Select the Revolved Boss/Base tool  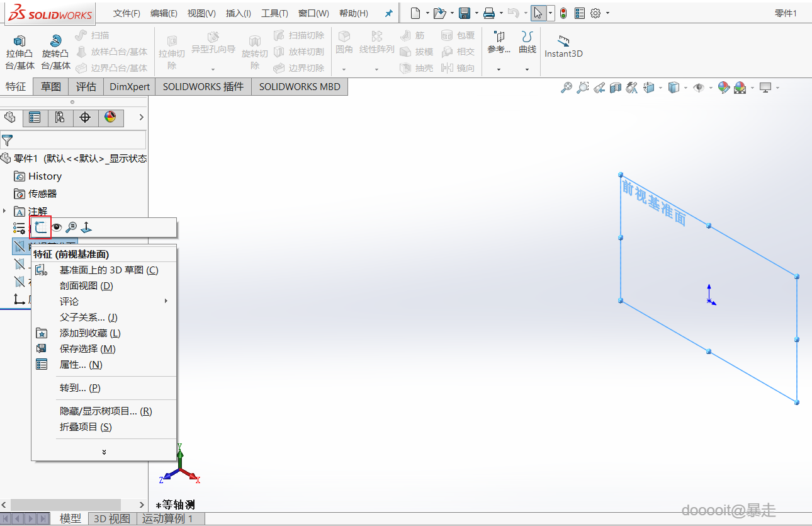tap(55, 52)
